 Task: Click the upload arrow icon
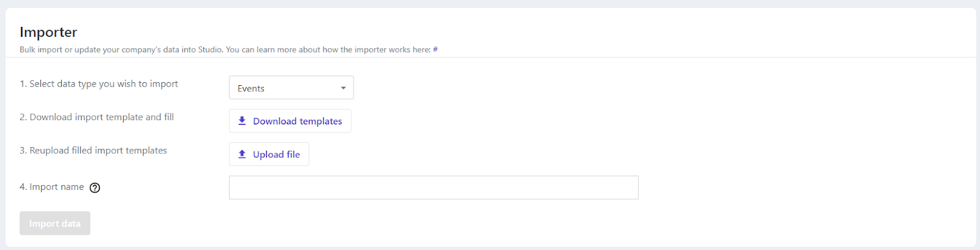[x=242, y=154]
